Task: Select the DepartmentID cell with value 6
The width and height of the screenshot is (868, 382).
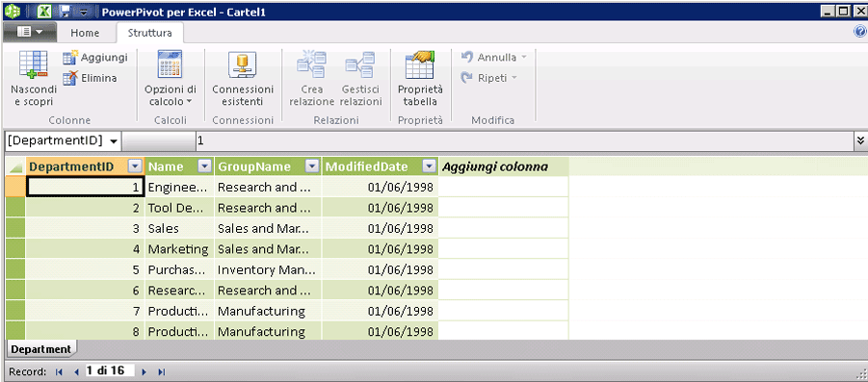Action: coord(86,291)
